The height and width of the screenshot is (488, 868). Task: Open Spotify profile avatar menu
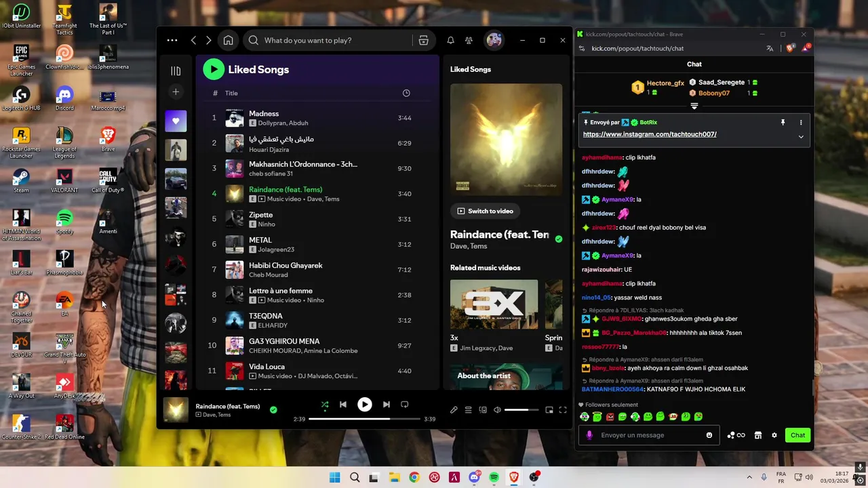click(494, 40)
